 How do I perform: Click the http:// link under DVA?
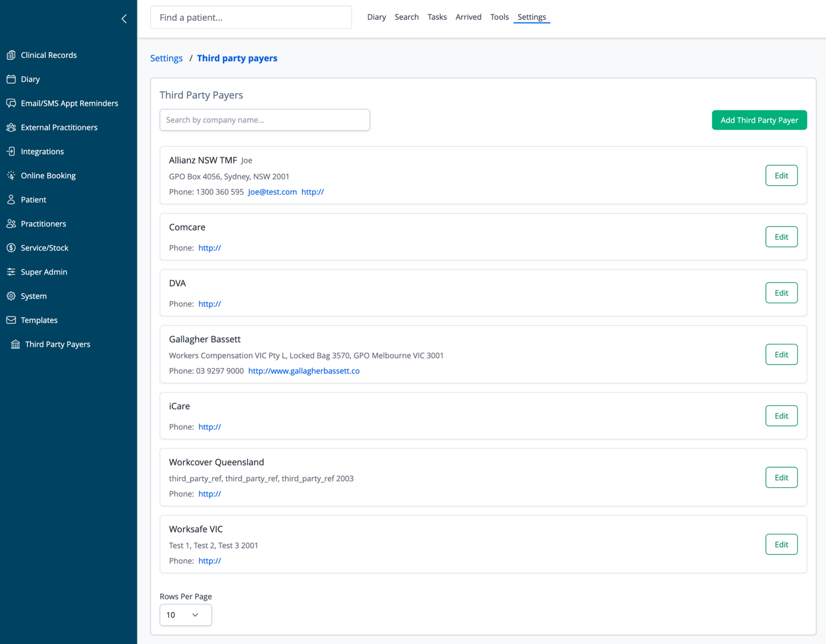point(209,304)
